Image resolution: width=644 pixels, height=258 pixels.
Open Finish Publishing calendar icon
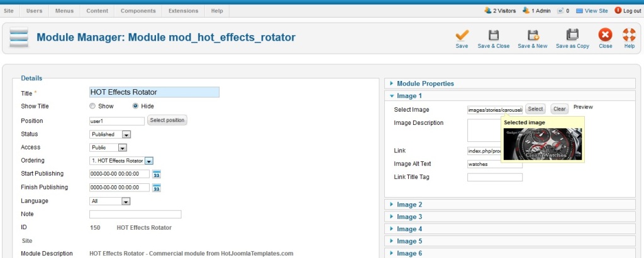pyautogui.click(x=157, y=188)
